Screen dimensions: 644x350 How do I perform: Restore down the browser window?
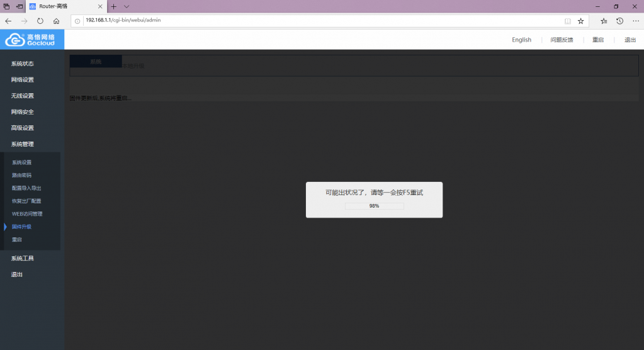pos(616,6)
